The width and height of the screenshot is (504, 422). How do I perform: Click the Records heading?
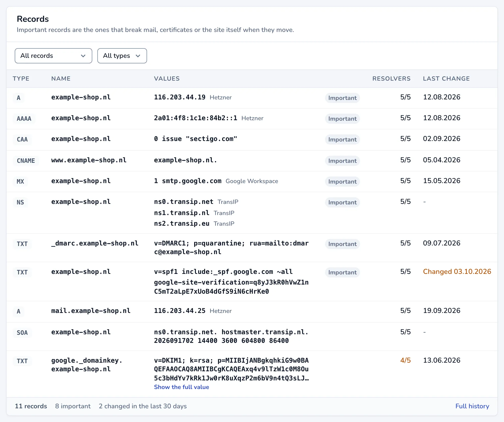pos(33,19)
